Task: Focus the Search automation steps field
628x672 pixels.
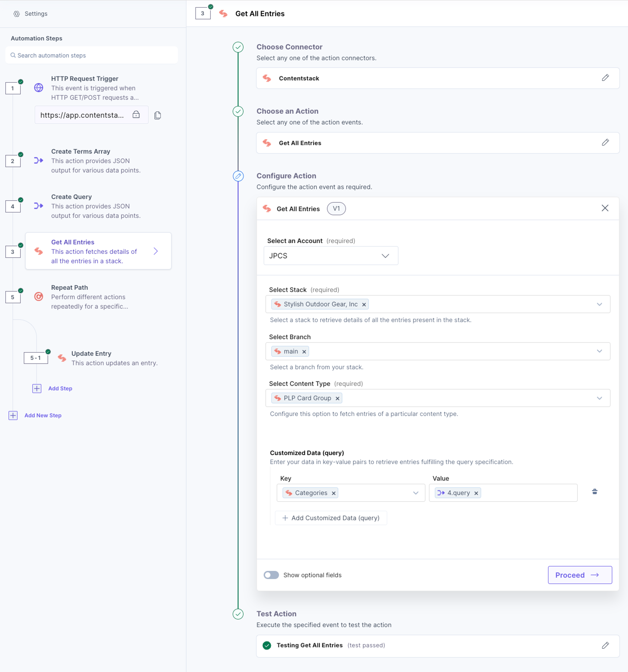Action: click(x=92, y=55)
